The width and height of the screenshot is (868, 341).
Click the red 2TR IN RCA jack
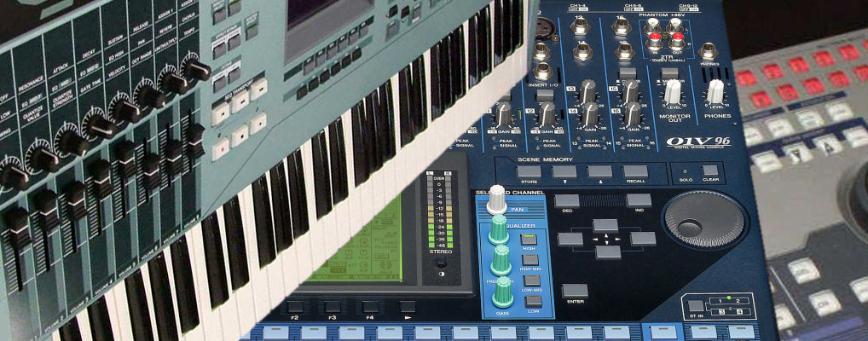[654, 40]
